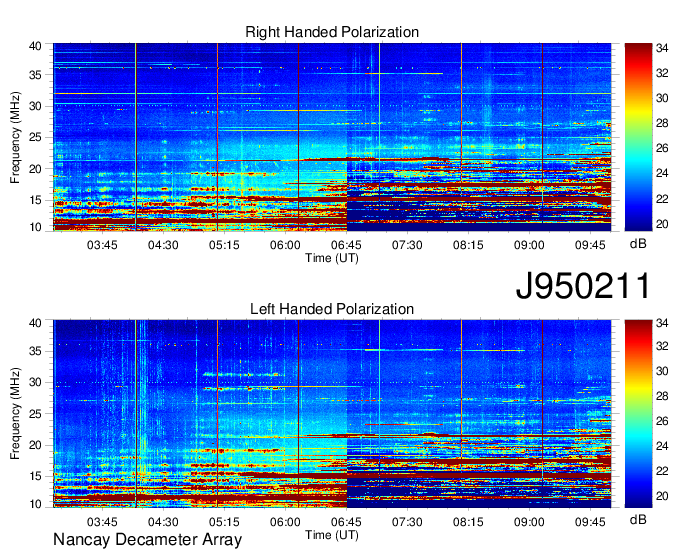Screen dimensions: 680x552
Task: Click the Left Handed plot's dB color bar
Action: [638, 414]
